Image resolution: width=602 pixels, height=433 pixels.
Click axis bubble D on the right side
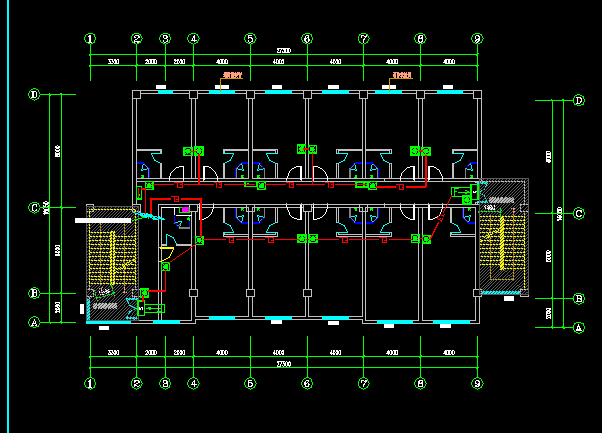tap(578, 100)
